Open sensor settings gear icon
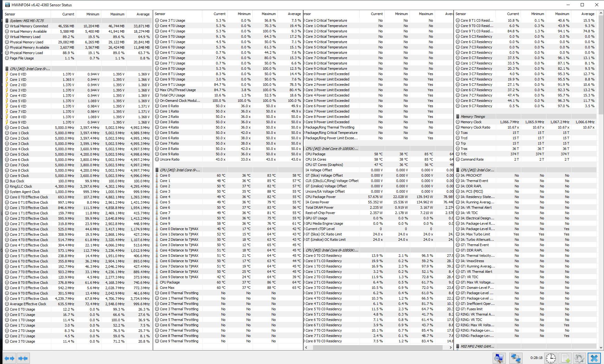Screen dimensions: 604x364 pyautogui.click(x=579, y=358)
